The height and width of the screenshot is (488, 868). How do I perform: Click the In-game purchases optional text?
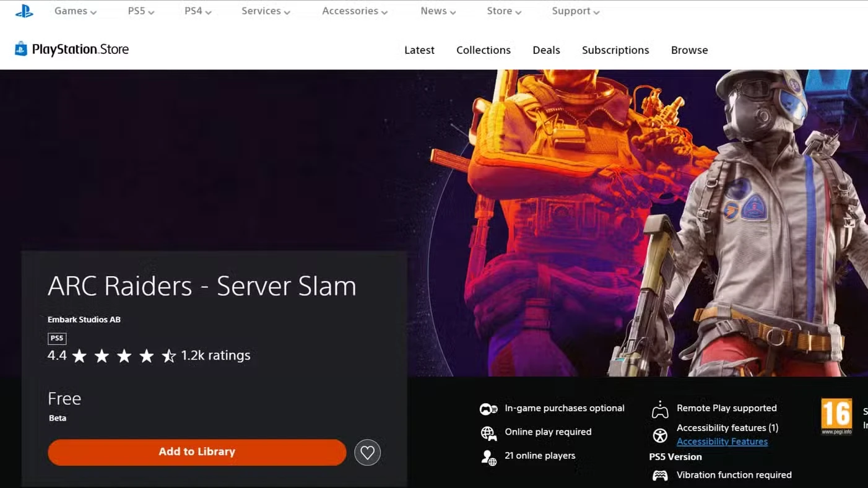(x=565, y=408)
